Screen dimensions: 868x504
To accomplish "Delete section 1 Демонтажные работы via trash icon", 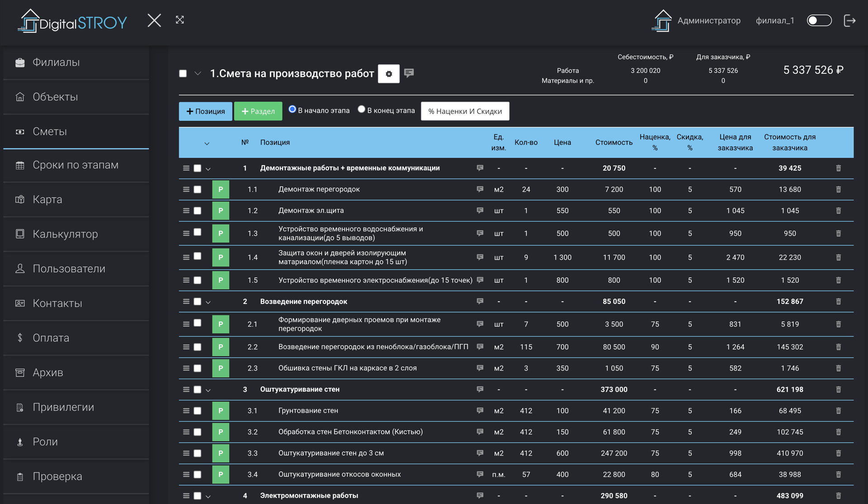I will (x=839, y=168).
